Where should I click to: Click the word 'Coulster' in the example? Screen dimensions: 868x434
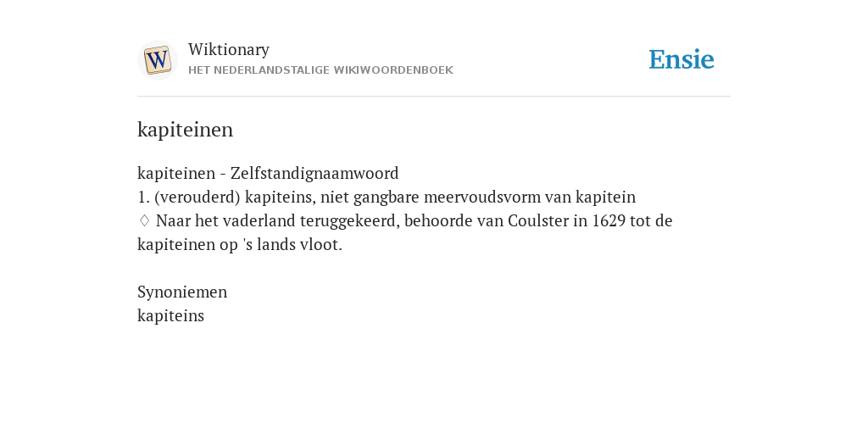[538, 221]
